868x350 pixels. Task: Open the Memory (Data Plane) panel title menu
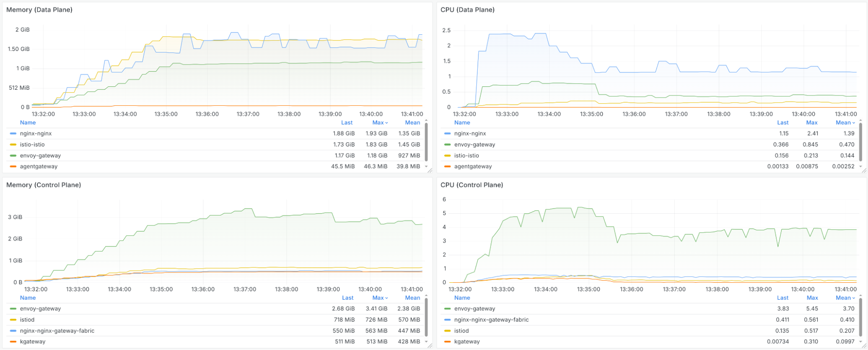[x=39, y=10]
